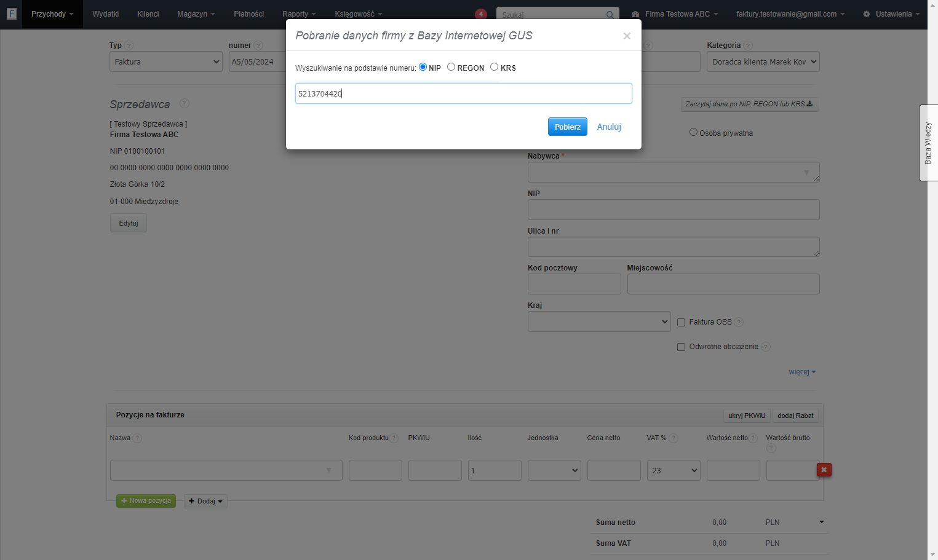Select KRS search radio button
The height and width of the screenshot is (560, 938).
coord(495,67)
